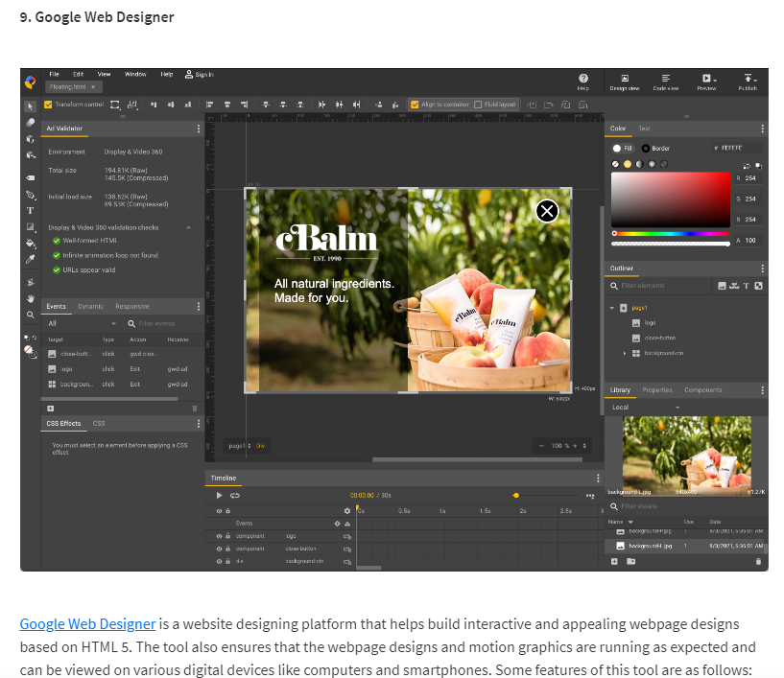This screenshot has width=784, height=678.
Task: Click Sign in at the top bar
Action: pyautogui.click(x=201, y=74)
